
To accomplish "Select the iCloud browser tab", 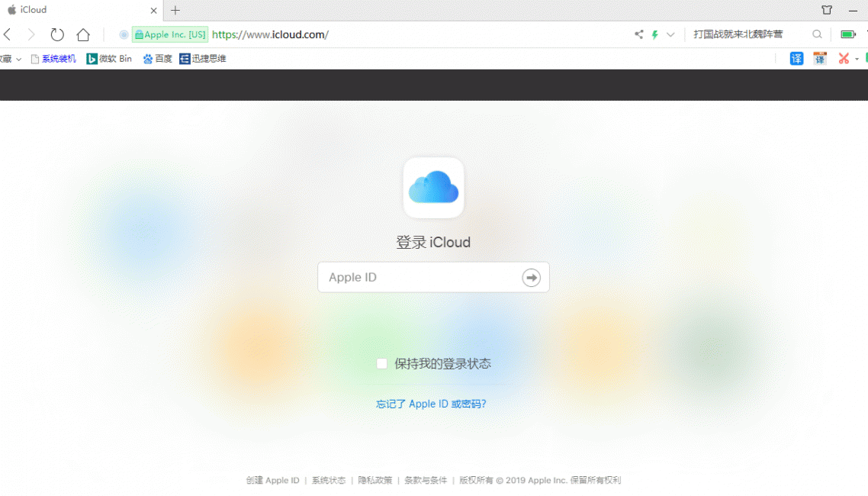I will point(82,10).
